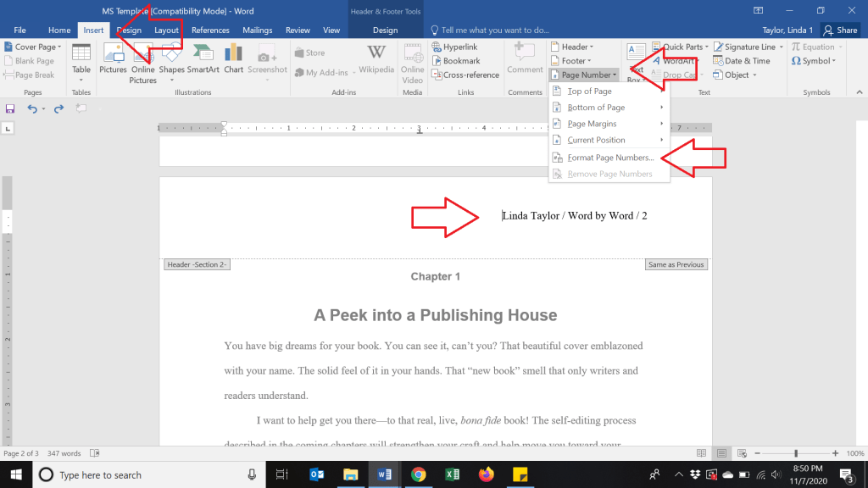
Task: Add a Hyperlink
Action: [454, 47]
